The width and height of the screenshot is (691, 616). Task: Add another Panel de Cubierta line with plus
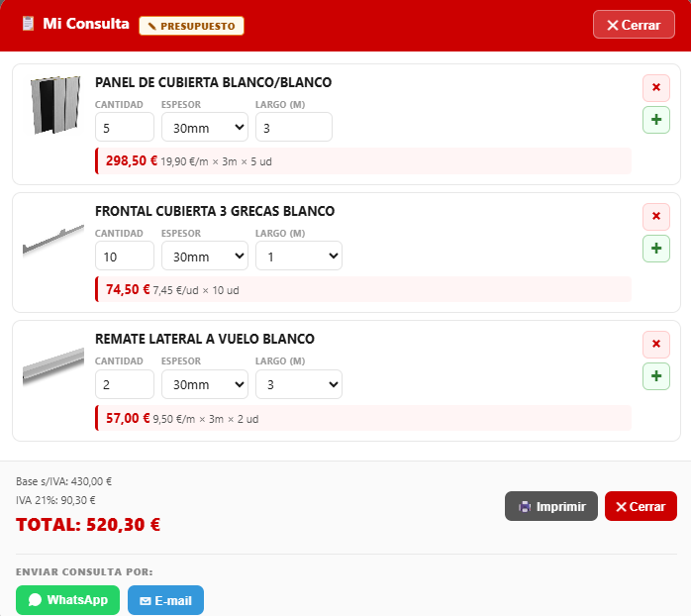click(x=655, y=120)
